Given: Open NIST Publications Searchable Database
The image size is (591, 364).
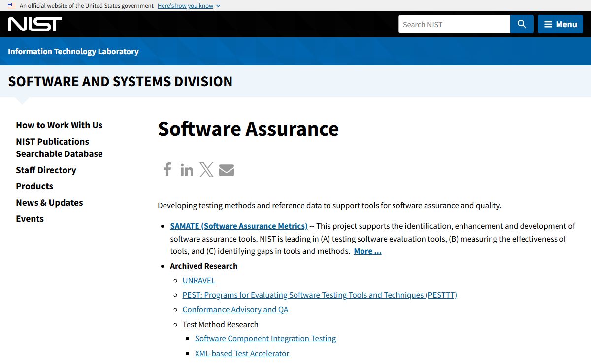Looking at the screenshot, I should (59, 148).
